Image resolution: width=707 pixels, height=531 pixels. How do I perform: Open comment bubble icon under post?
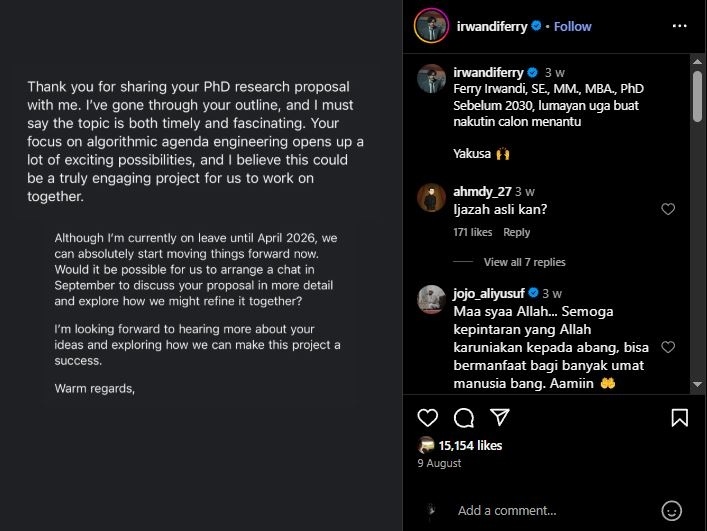[464, 418]
